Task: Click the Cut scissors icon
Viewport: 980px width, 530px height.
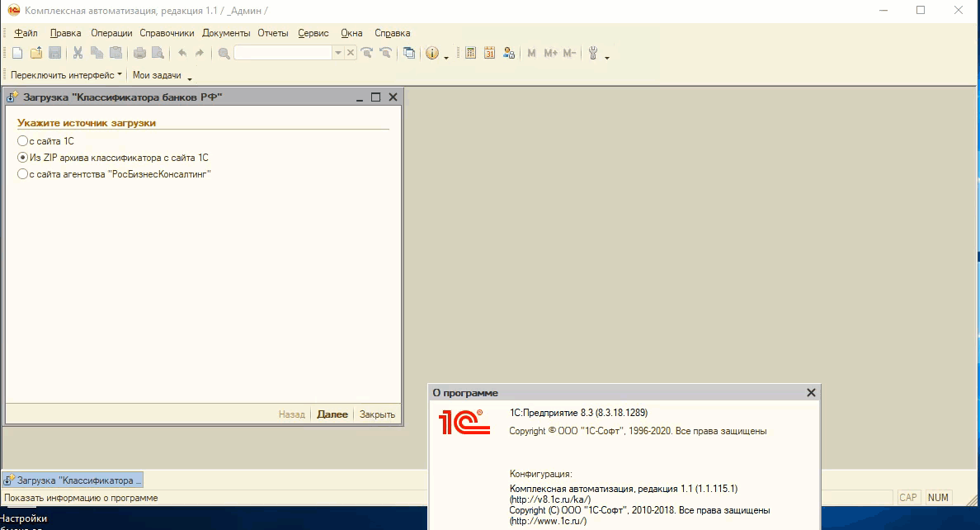Action: (x=78, y=53)
